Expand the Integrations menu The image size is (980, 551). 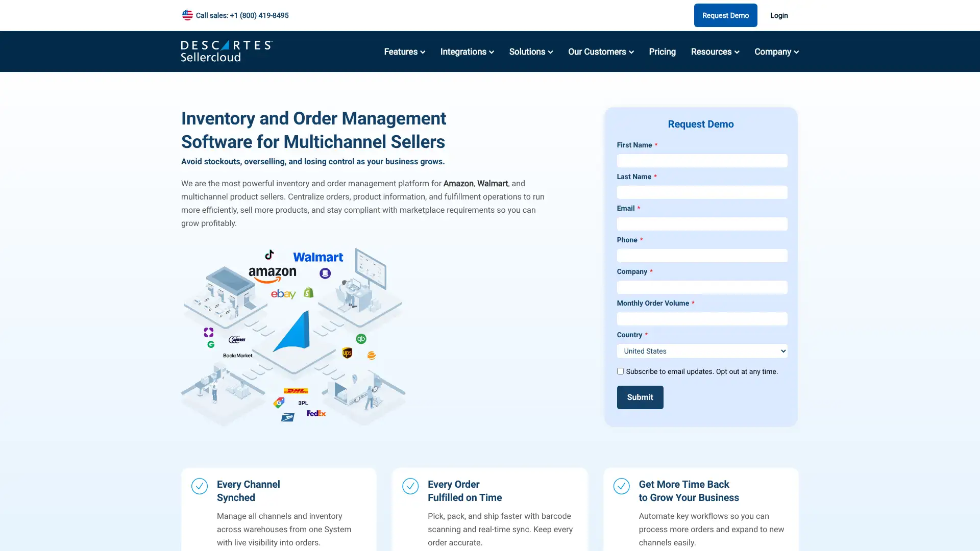point(467,52)
